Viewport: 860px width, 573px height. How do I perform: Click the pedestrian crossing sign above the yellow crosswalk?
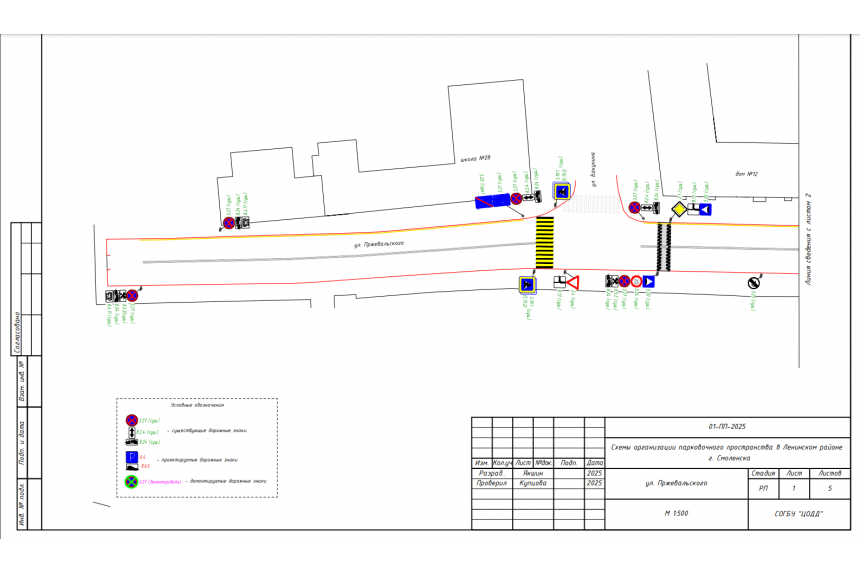562,192
